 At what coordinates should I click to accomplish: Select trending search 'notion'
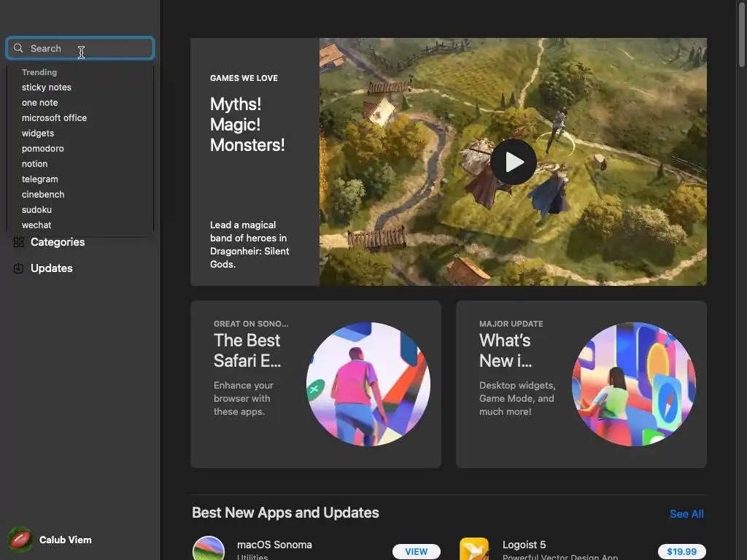35,164
